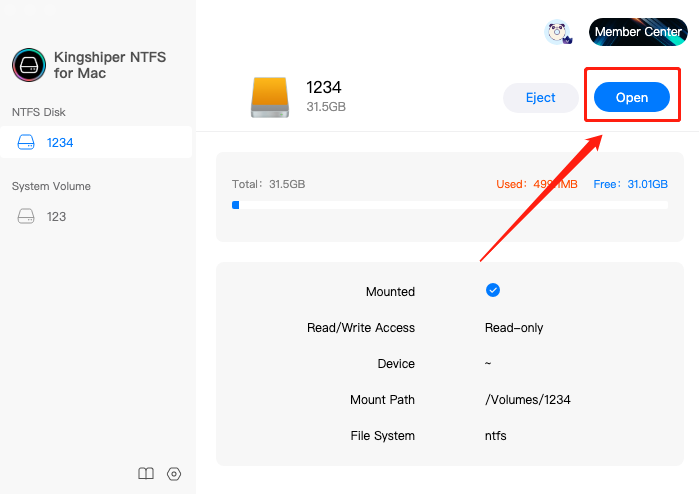This screenshot has width=699, height=494.
Task: Eject the 1234 disk
Action: (540, 97)
